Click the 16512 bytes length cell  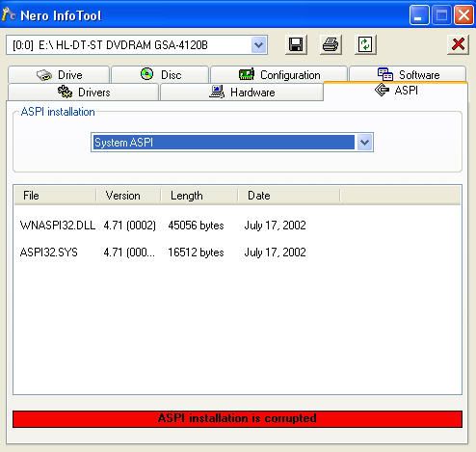click(x=196, y=253)
